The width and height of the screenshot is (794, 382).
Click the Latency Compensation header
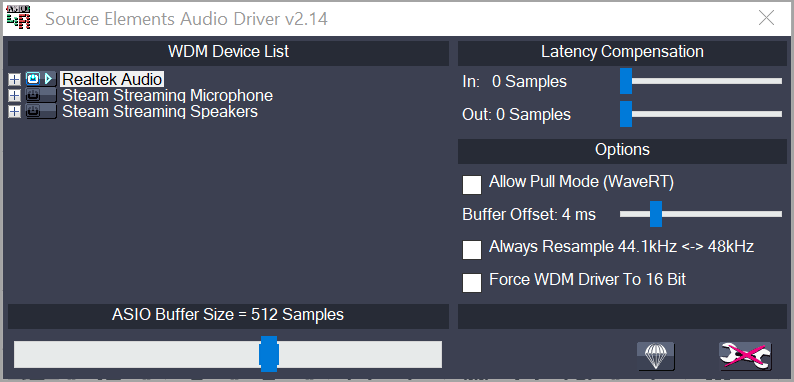click(622, 53)
